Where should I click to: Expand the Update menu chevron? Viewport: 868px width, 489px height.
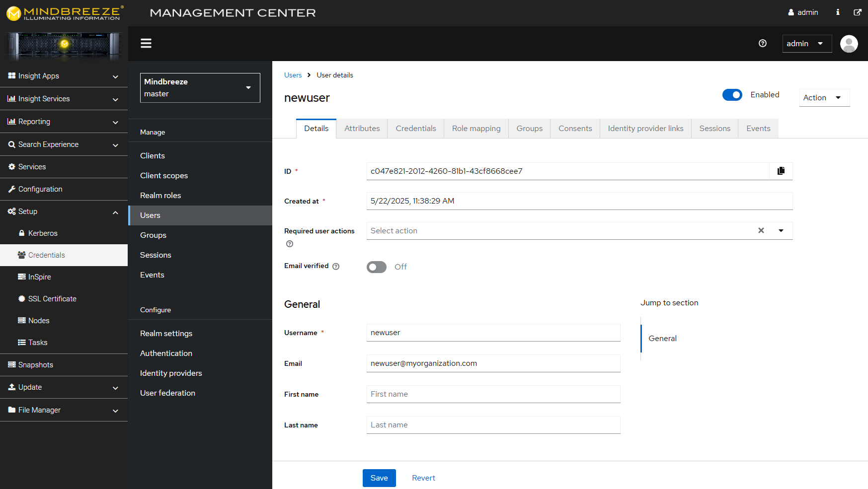[x=115, y=388]
